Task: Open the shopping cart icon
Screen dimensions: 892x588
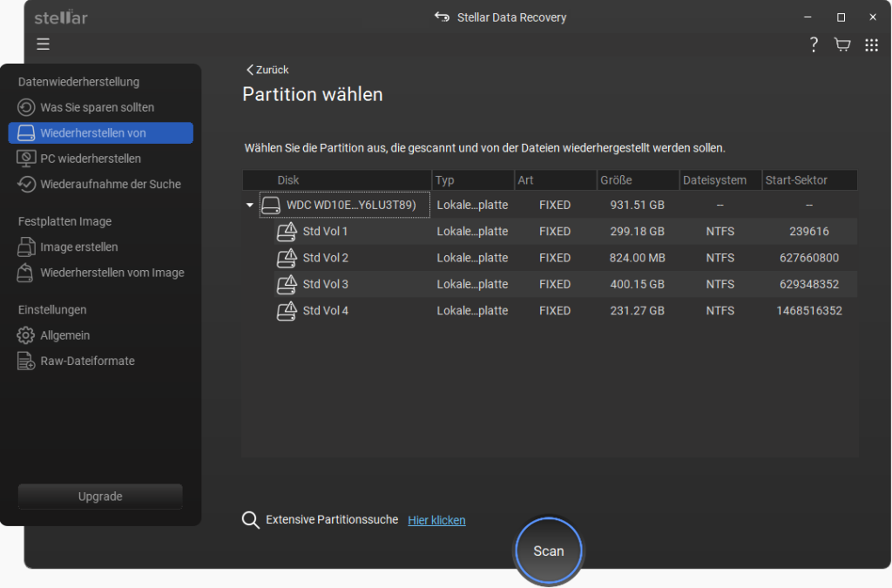Action: pos(841,44)
